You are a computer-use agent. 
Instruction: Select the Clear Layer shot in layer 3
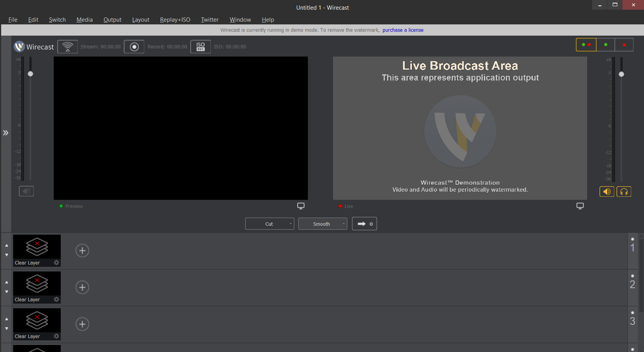[37, 324]
